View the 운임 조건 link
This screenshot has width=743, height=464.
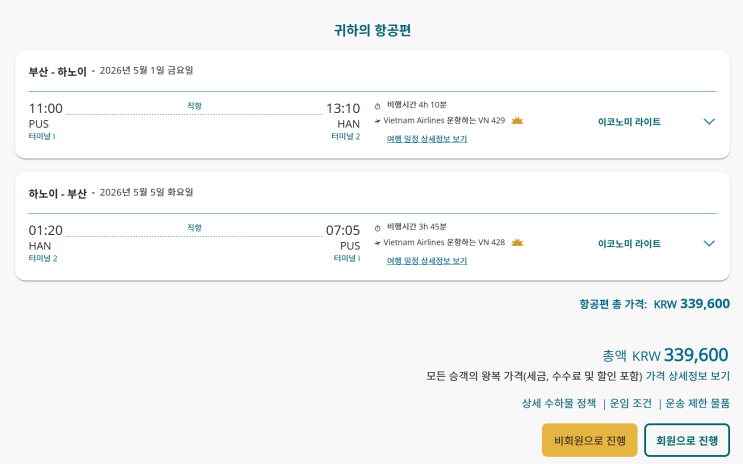coord(631,403)
